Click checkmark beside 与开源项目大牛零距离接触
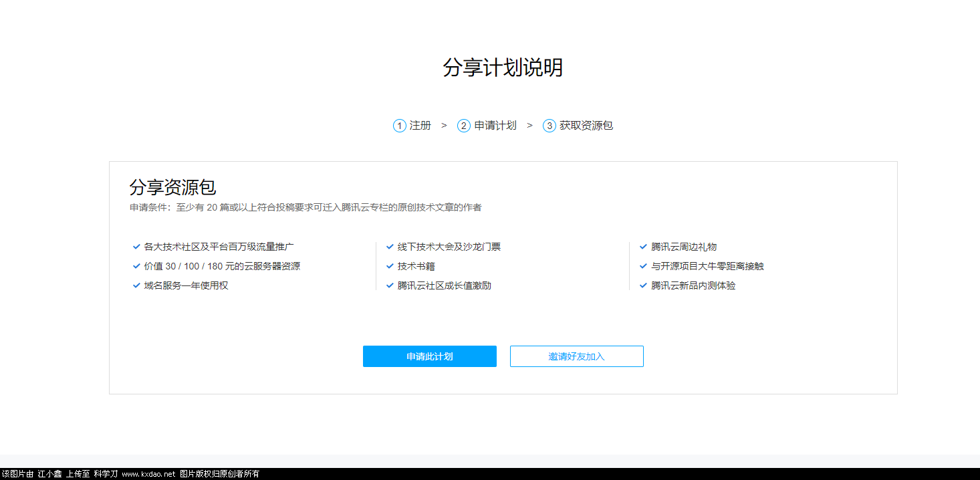980x480 pixels. [x=643, y=266]
